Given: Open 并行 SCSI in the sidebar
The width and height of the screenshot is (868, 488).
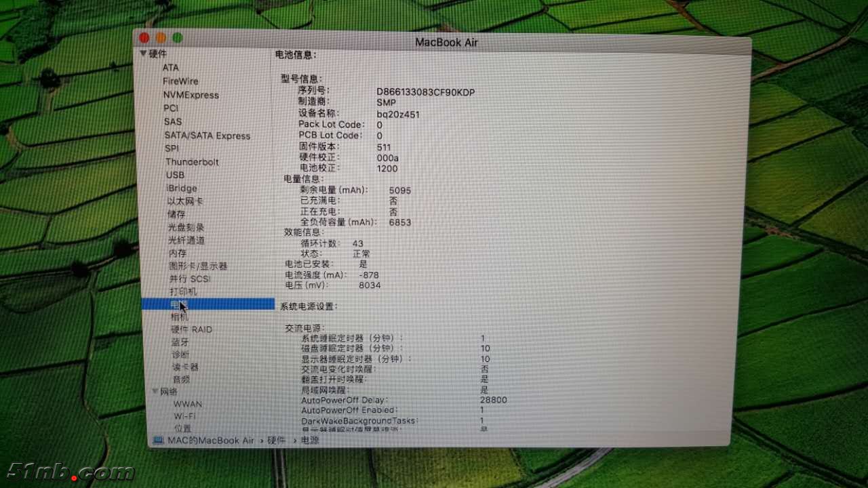Looking at the screenshot, I should [x=190, y=279].
